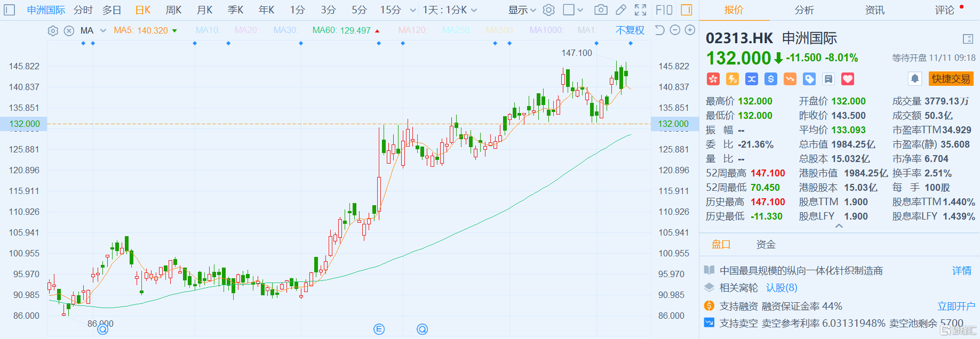Add stock to favorites with heart icon
This screenshot has width=980, height=339.
tap(848, 79)
